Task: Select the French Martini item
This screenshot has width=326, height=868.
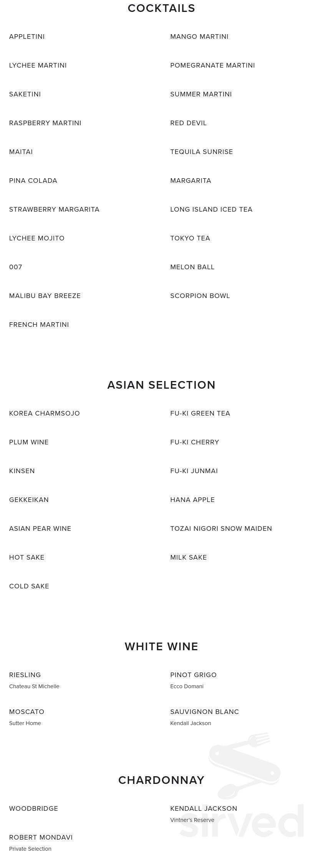Action: click(x=39, y=325)
